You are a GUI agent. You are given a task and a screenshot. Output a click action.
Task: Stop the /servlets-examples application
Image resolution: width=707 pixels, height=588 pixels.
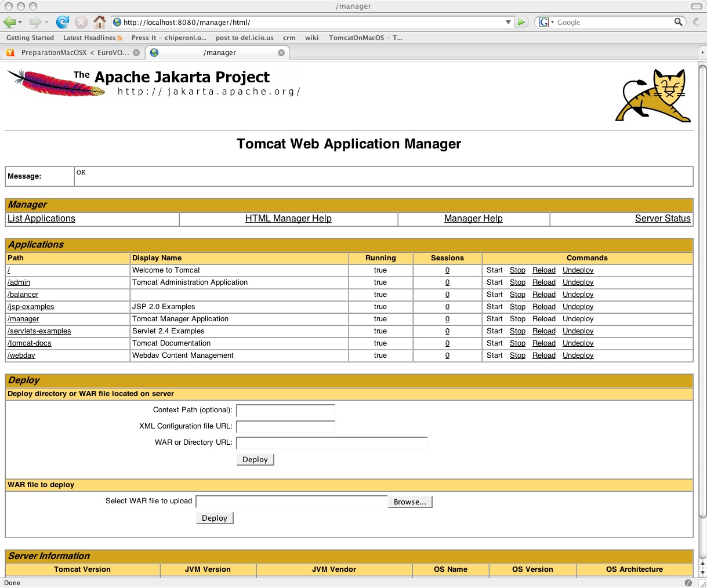(517, 331)
